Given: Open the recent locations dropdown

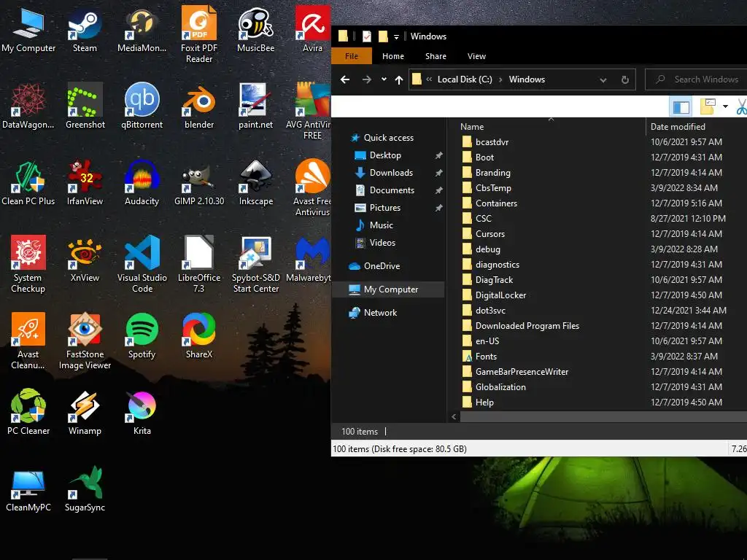Looking at the screenshot, I should coord(384,79).
